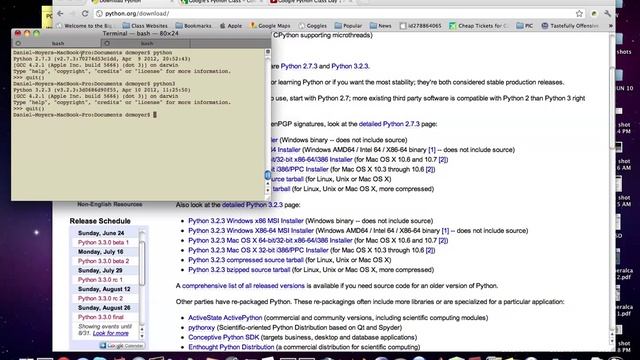640x360 pixels.
Task: Select the second bash tab in Terminal
Action: pyautogui.click(x=147, y=43)
